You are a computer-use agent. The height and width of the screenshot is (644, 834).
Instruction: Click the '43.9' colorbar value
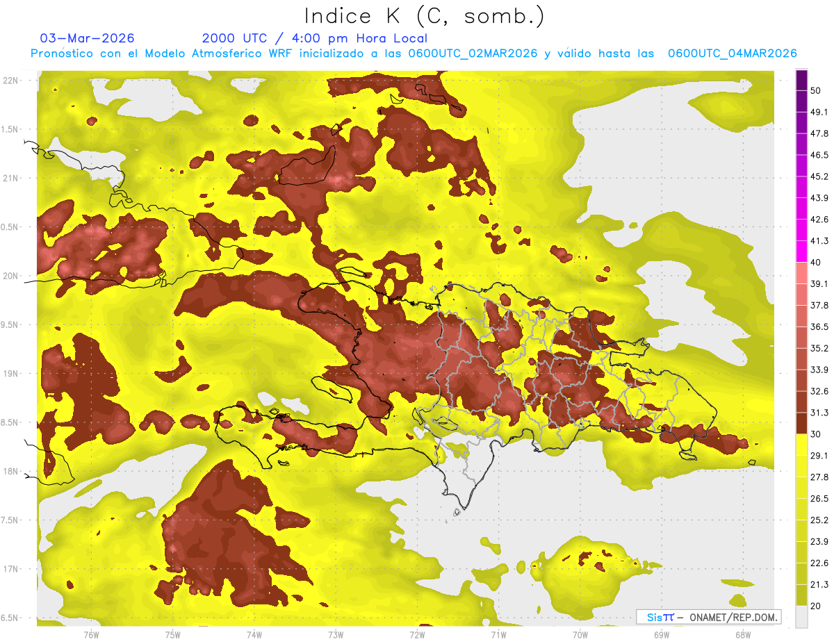(819, 198)
